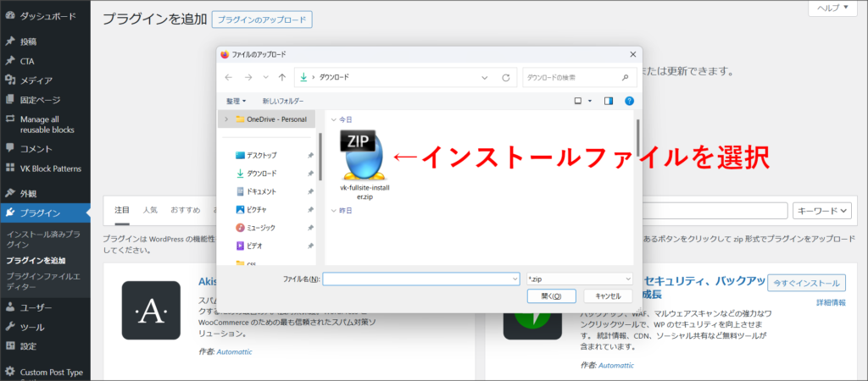Screen dimensions: 868x381
Task: Click the up-one-level arrow icon
Action: [281, 77]
